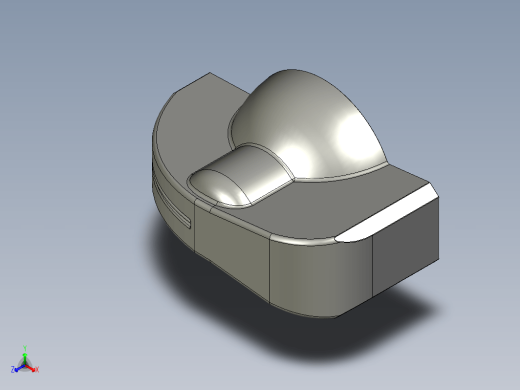Viewport: 520px width, 390px height.
Task: Select the small raised bump on the model
Action: pyautogui.click(x=241, y=176)
